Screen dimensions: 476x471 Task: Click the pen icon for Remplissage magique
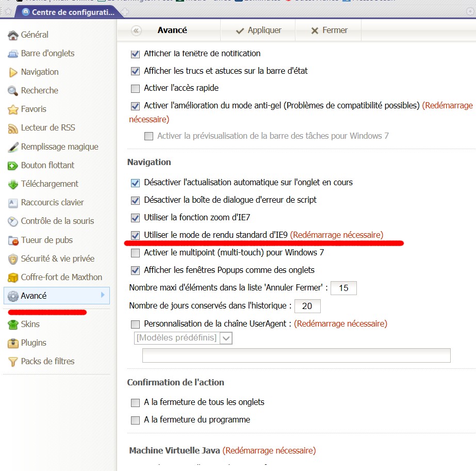[x=13, y=147]
